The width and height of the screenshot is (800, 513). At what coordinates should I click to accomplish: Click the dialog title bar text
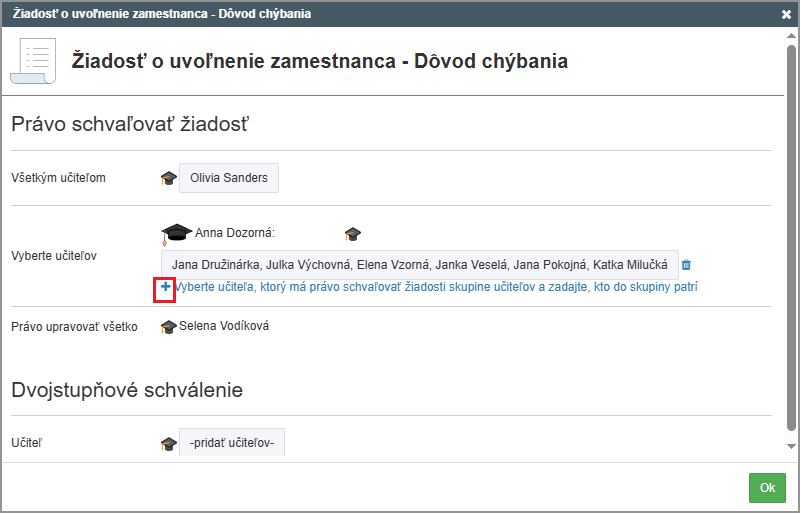click(x=161, y=14)
